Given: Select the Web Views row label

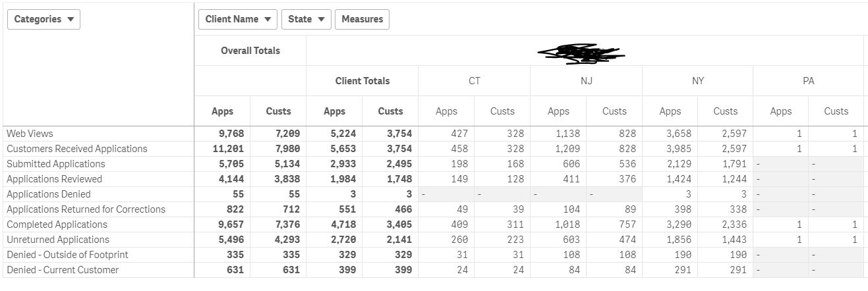Looking at the screenshot, I should pos(30,134).
